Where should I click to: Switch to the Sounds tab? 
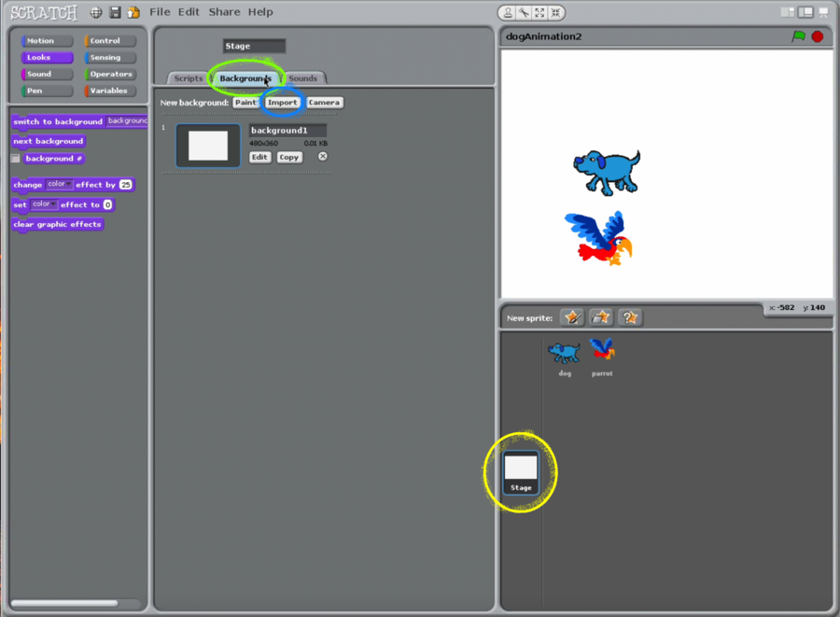pyautogui.click(x=303, y=78)
